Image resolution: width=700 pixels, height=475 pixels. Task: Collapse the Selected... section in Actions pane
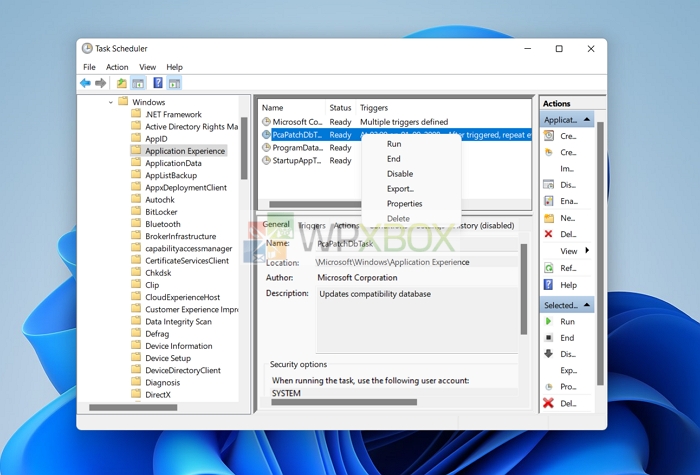pos(587,305)
